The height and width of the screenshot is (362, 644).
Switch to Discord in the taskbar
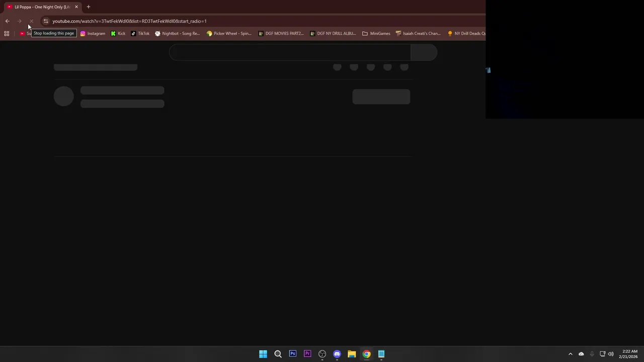(337, 354)
